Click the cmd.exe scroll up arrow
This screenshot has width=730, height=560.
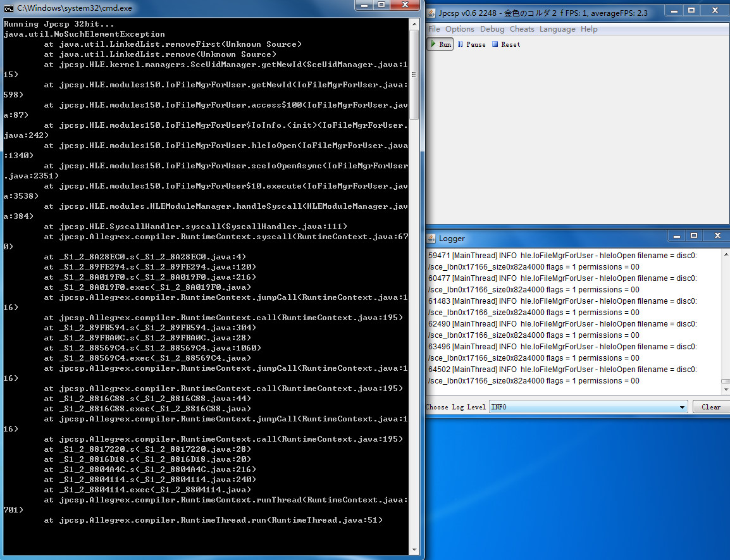pos(414,23)
